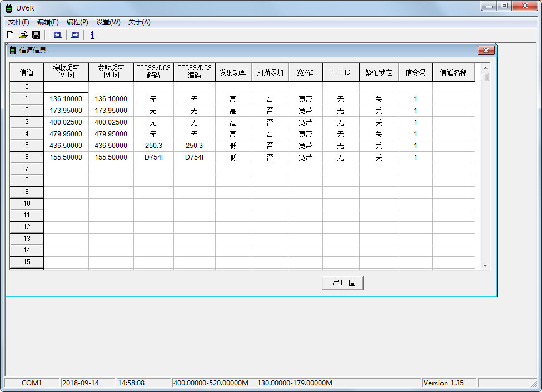Click scan add 否 in channel 2

(x=270, y=111)
